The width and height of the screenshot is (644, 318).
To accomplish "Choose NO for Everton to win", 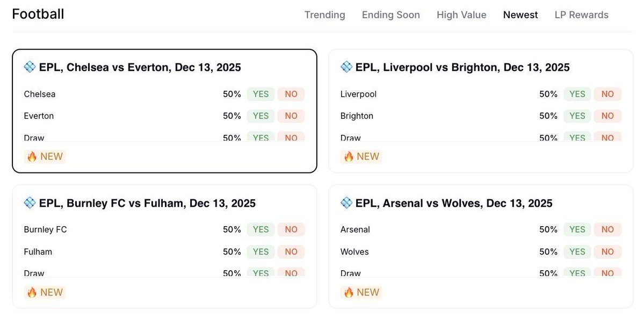I will [x=291, y=116].
